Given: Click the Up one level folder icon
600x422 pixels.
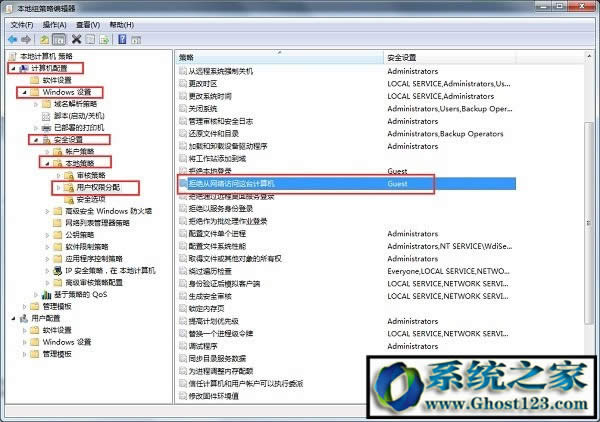Looking at the screenshot, I should (44, 39).
